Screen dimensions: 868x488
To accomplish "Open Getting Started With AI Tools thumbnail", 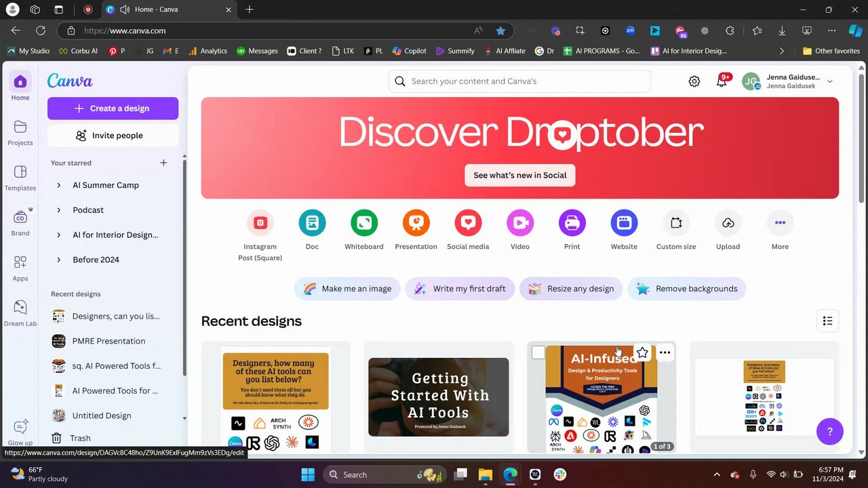I will tap(439, 397).
